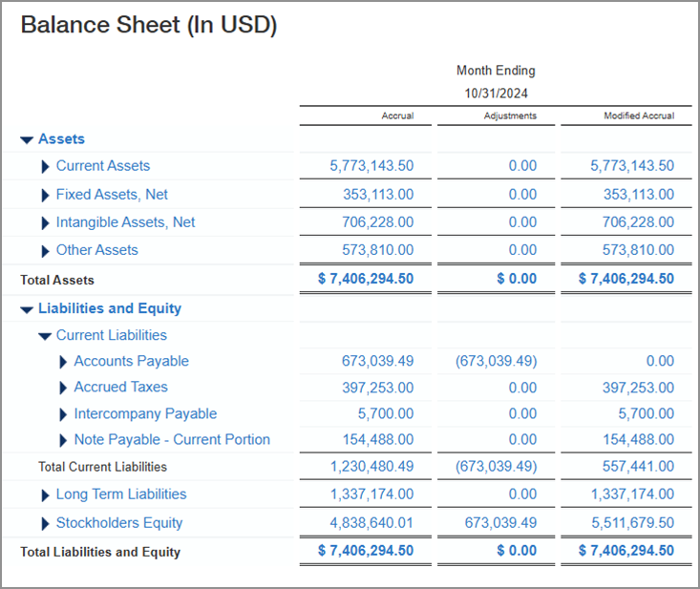This screenshot has width=700, height=589.
Task: Click the Current Assets accrual amount 5,773,143.50
Action: pyautogui.click(x=371, y=165)
